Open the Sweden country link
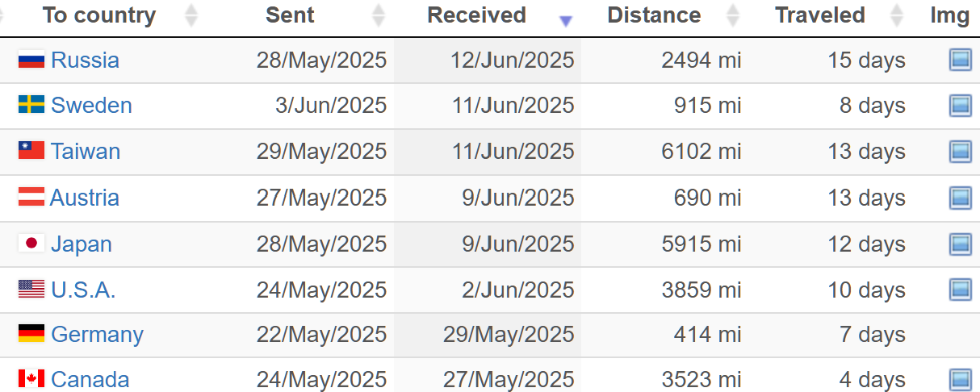Viewport: 980px width, 392px height. (91, 106)
